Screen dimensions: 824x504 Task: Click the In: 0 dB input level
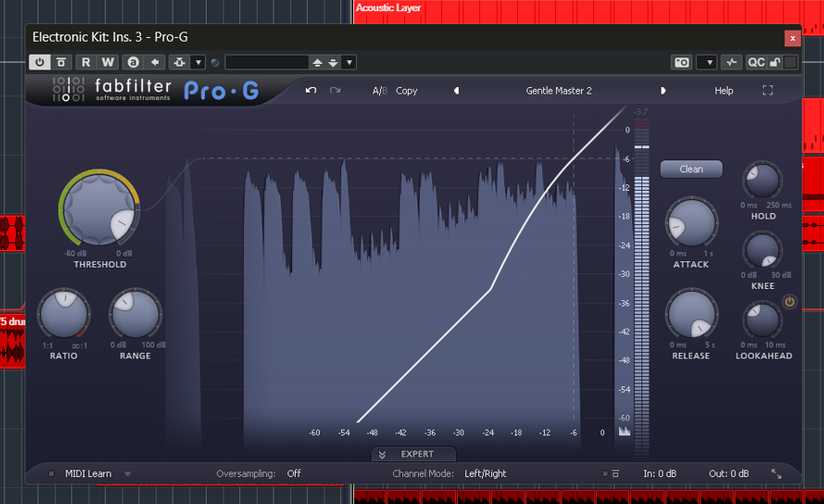pyautogui.click(x=660, y=473)
